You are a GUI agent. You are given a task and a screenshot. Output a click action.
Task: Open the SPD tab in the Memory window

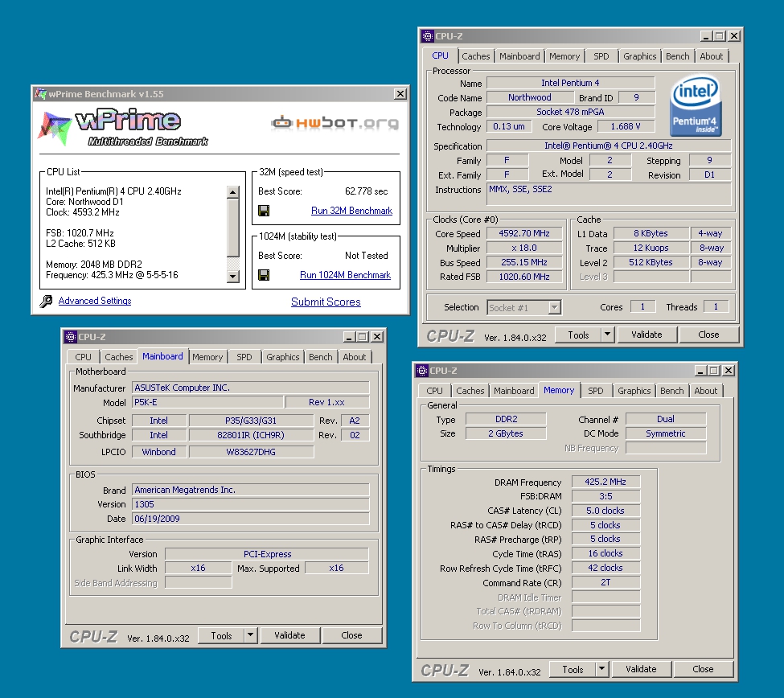tap(596, 391)
